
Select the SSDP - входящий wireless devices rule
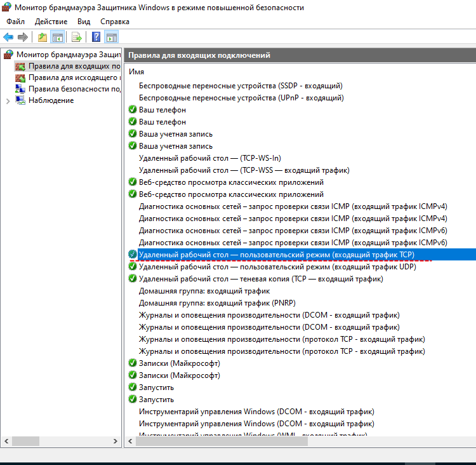tap(241, 86)
